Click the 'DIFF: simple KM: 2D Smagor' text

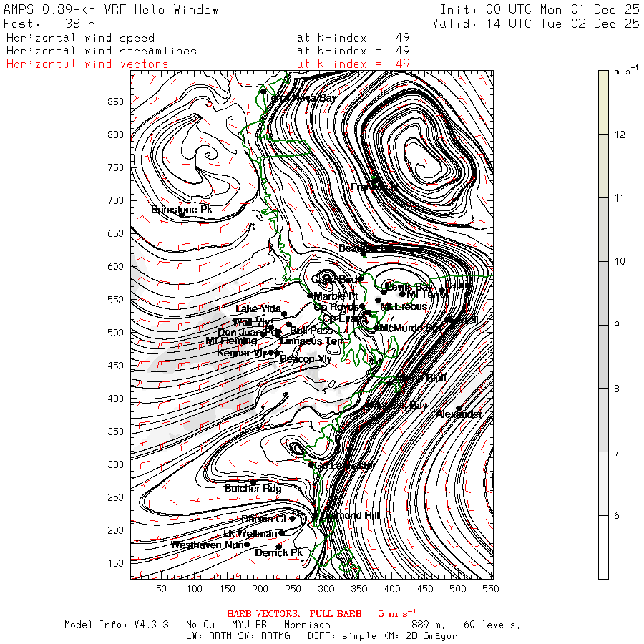382,636
